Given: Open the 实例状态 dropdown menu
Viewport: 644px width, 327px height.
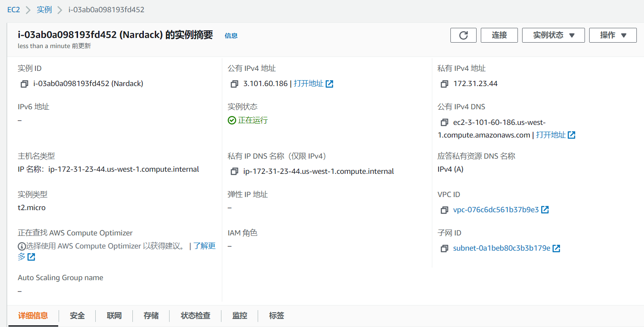Looking at the screenshot, I should pos(553,35).
